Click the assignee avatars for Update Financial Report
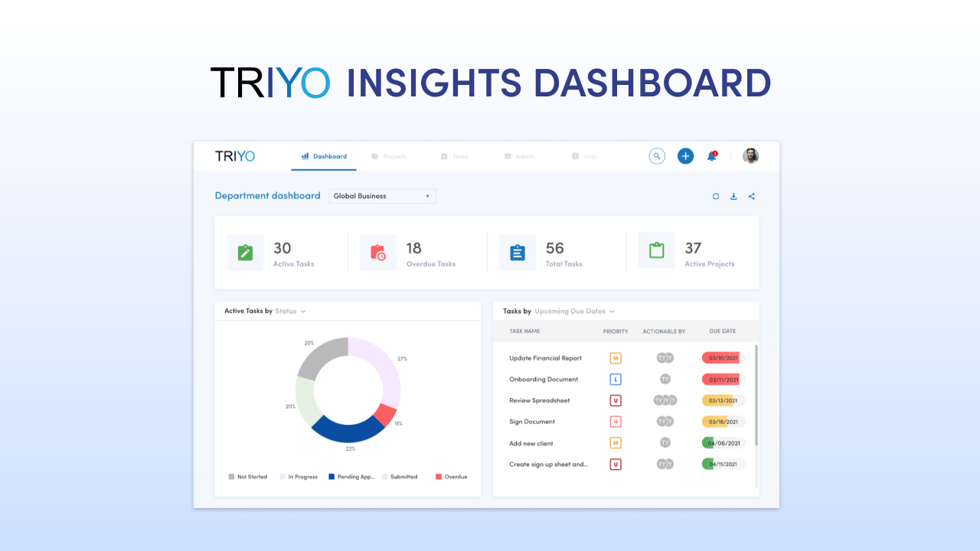Viewport: 980px width, 551px height. (665, 357)
